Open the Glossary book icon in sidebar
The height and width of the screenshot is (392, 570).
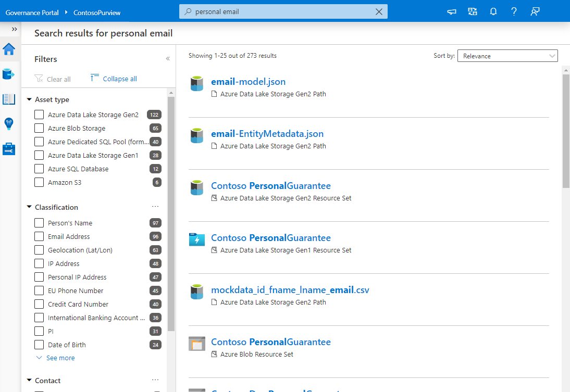(x=9, y=99)
